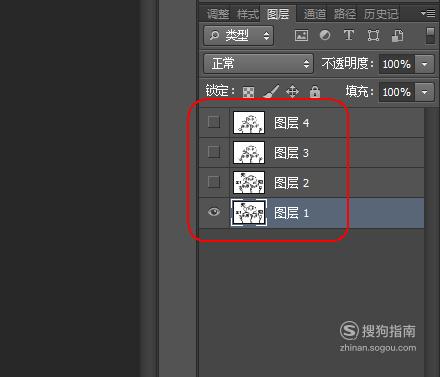This screenshot has height=377, width=440.
Task: Select 图层 3 thumbnail
Action: pos(249,153)
